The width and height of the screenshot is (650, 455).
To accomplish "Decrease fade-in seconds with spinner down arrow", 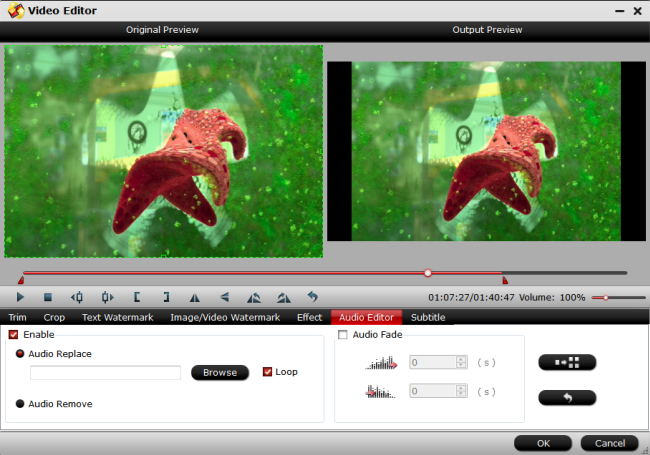I will point(461,365).
